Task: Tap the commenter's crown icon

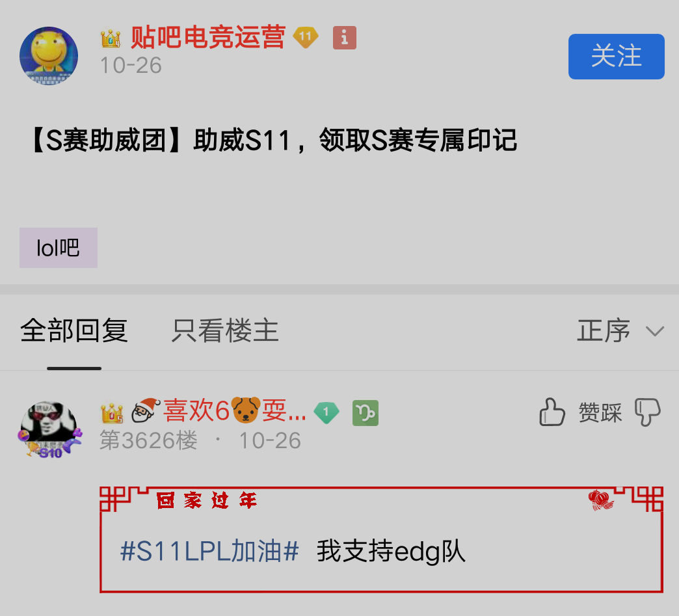Action: 112,413
